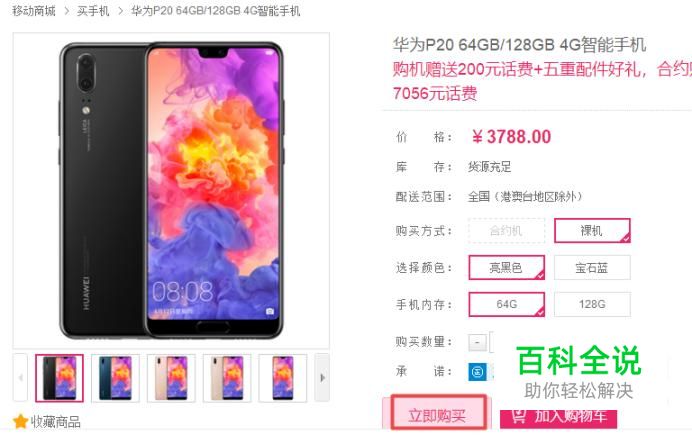Go to 买手机 breadcrumb category
Screen dimensions: 692x435
coord(93,11)
